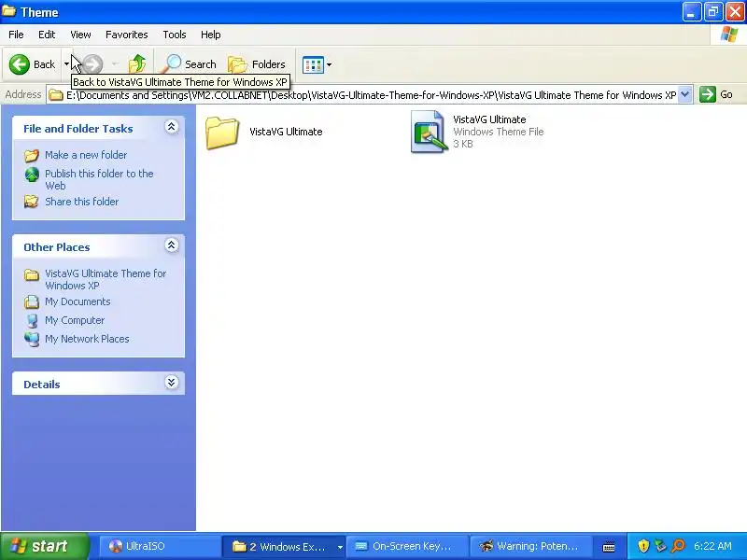Open the Search pane

[x=189, y=64]
